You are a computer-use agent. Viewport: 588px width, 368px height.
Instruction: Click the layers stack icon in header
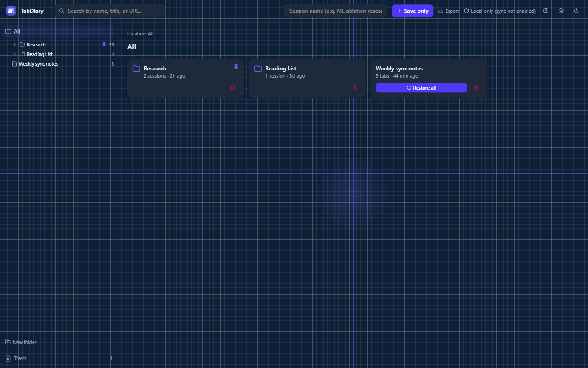click(561, 11)
